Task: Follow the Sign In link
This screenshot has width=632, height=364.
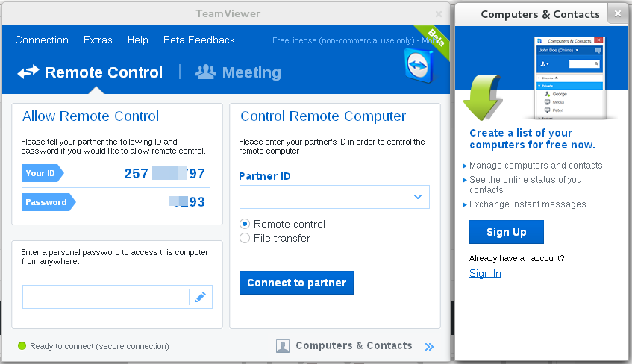Action: click(x=485, y=274)
